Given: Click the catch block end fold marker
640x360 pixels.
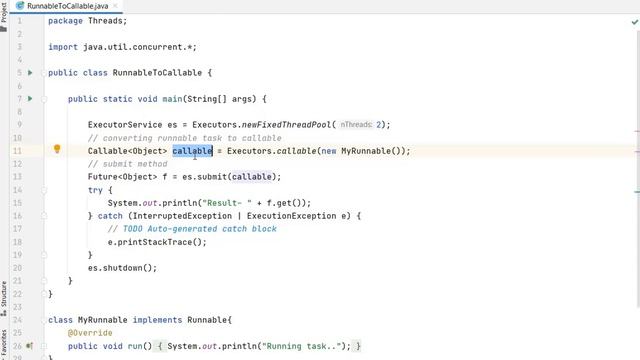Looking at the screenshot, I should point(44,255).
